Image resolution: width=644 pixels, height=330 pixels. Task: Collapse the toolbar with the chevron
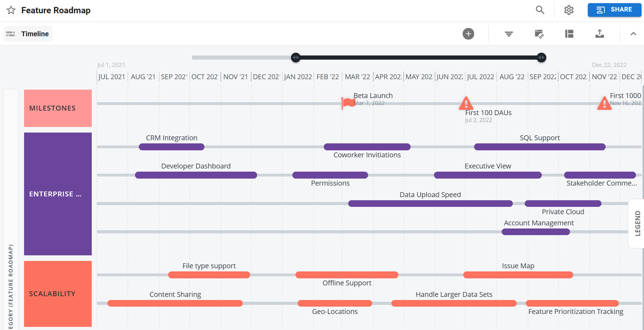pos(633,33)
